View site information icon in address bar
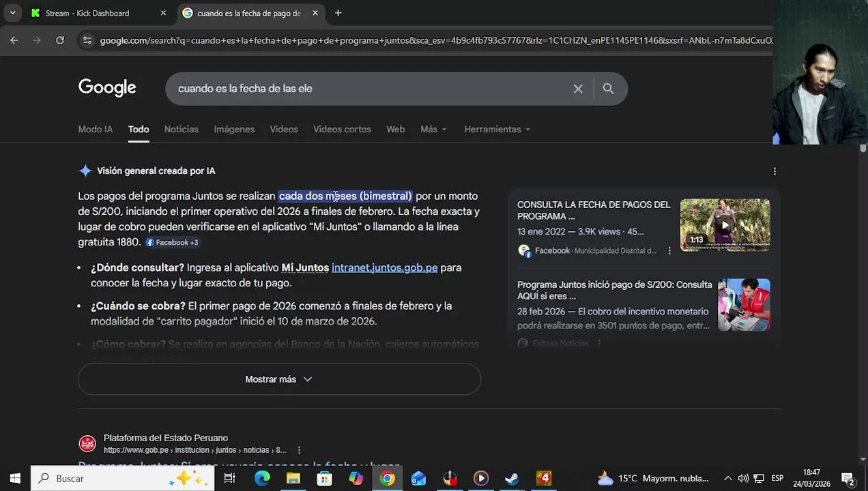The width and height of the screenshot is (868, 491). [87, 40]
